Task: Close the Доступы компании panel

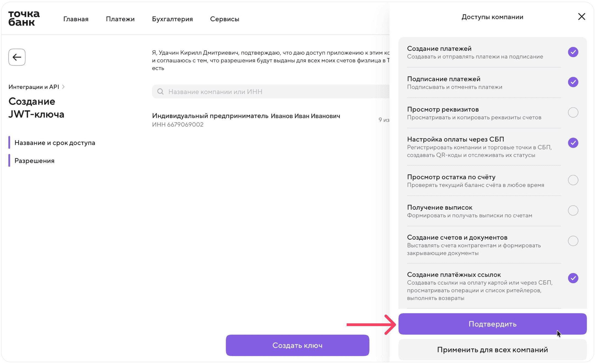Action: 582,17
